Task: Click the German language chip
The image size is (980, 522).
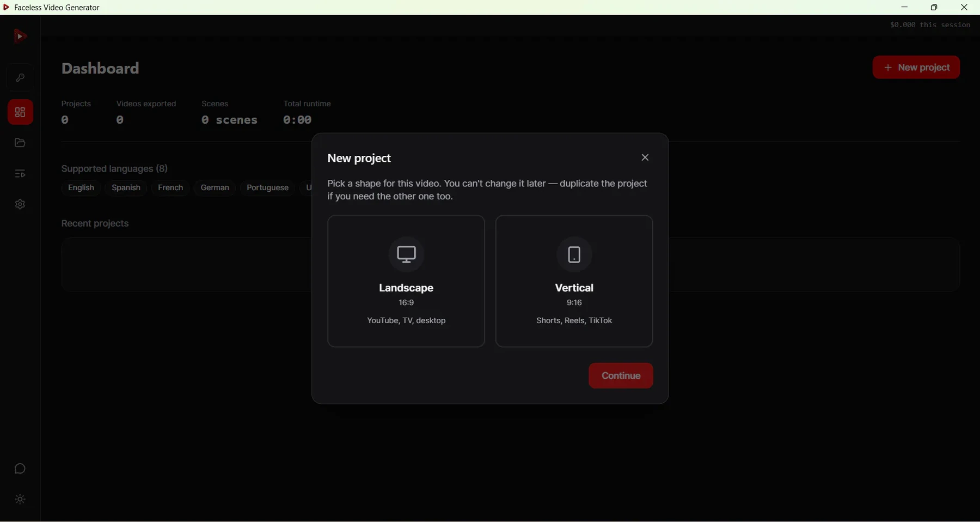Action: 215,188
